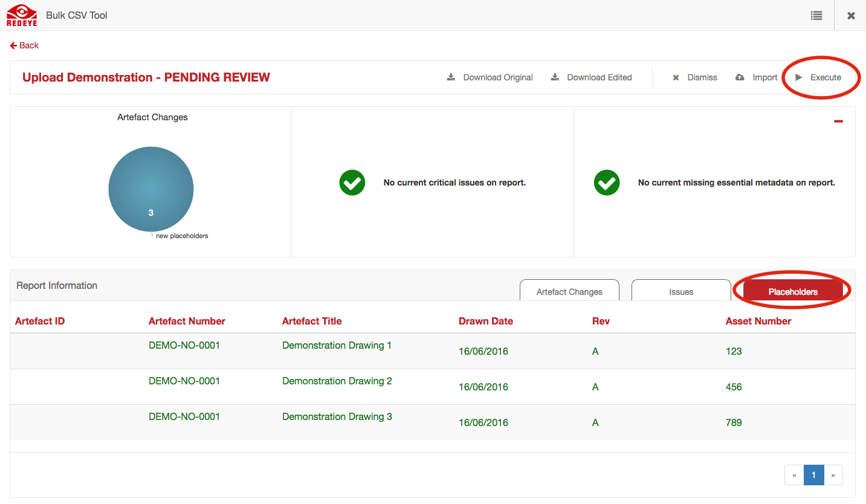Screen dimensions: 866x504
Task: Select Demonstration Drawing 2 title cell
Action: pos(337,381)
